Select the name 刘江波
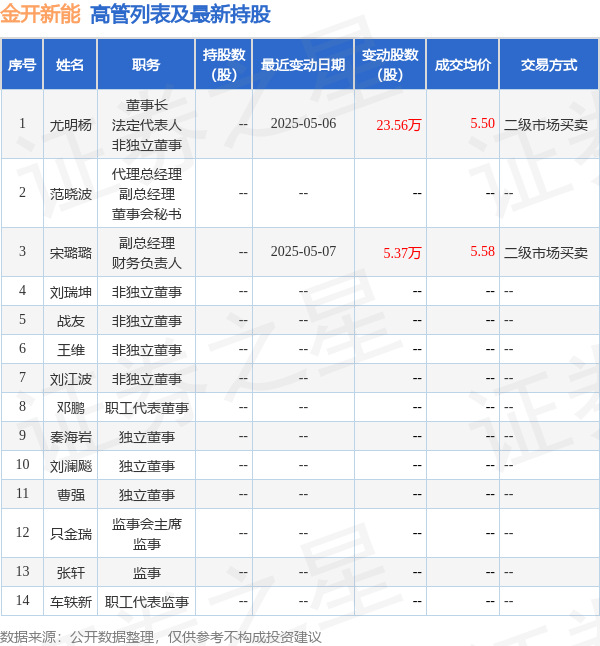The width and height of the screenshot is (600, 646). pyautogui.click(x=70, y=379)
